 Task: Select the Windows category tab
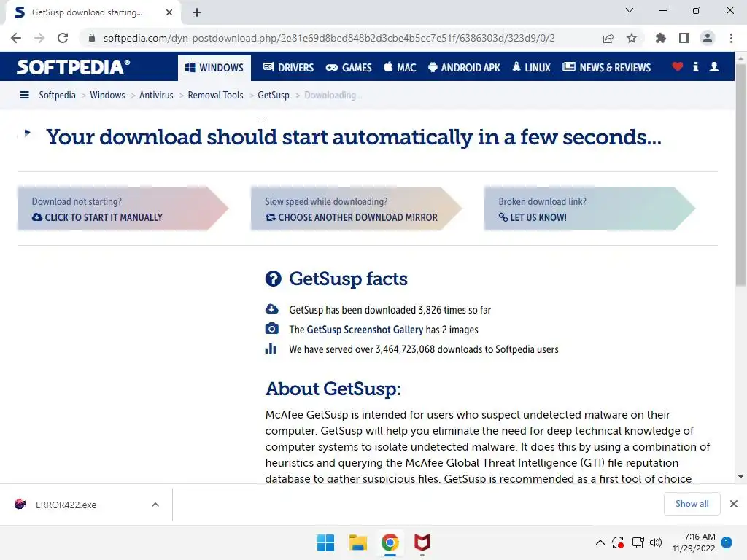pos(214,68)
